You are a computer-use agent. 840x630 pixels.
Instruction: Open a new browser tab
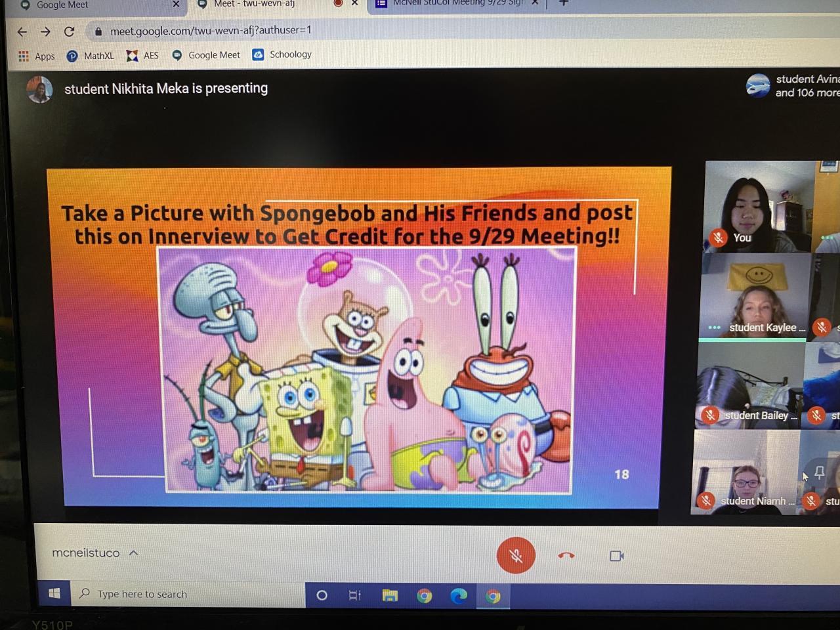(x=563, y=3)
